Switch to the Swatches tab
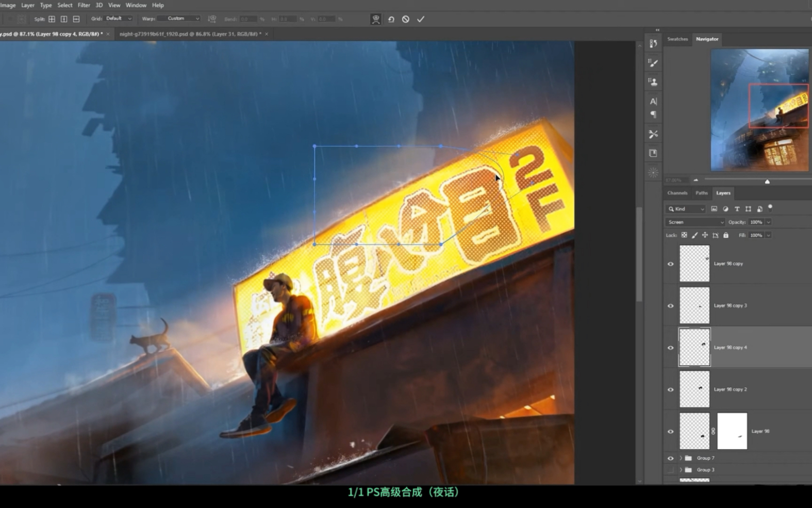 [677, 39]
